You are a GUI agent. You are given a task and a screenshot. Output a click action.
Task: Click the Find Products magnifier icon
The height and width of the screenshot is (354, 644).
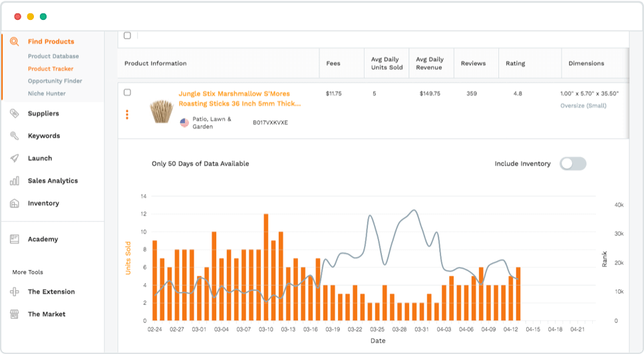click(15, 41)
